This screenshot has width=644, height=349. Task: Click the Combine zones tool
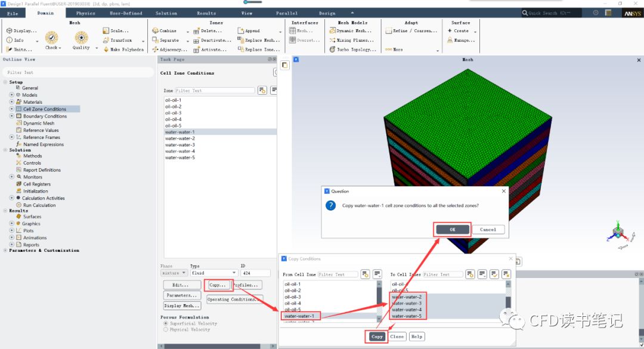click(x=165, y=31)
